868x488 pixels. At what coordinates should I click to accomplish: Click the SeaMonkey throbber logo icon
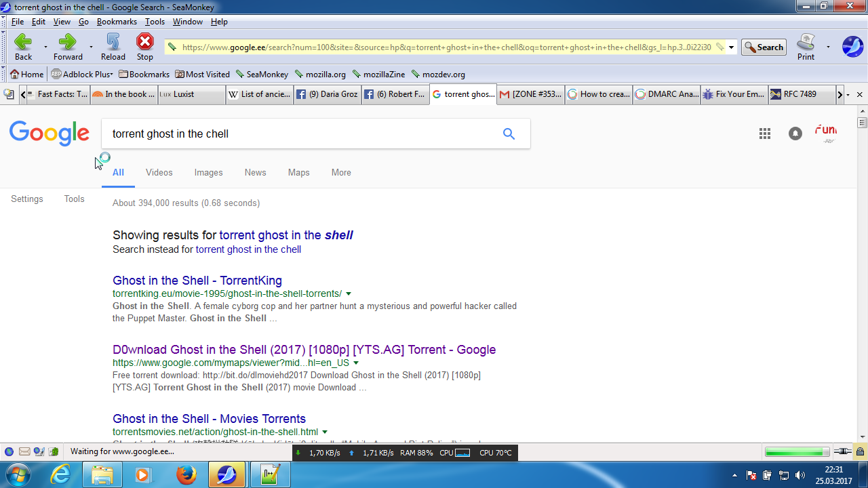pos(852,47)
